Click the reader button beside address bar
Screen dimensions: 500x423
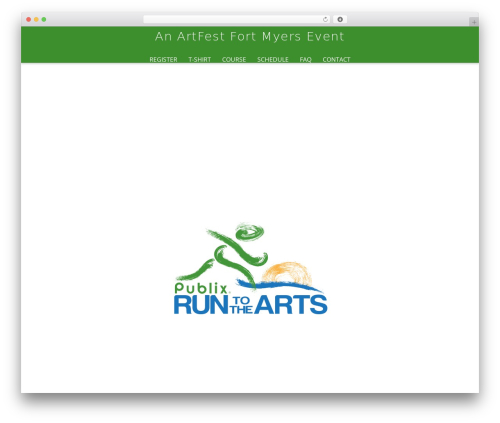[x=340, y=19]
